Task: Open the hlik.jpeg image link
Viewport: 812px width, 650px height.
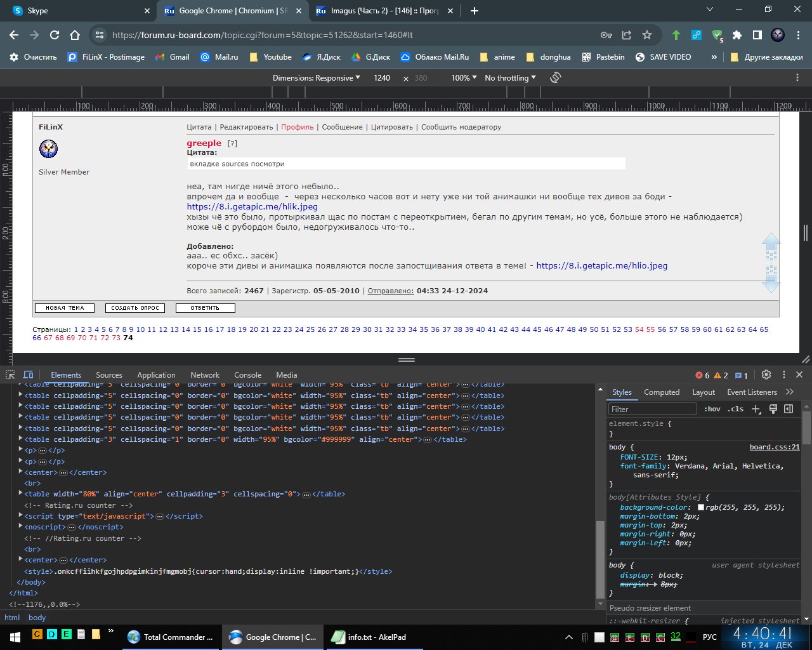Action: pyautogui.click(x=252, y=207)
